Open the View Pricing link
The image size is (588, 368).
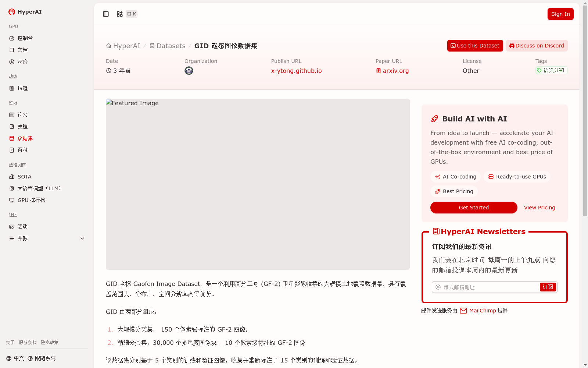tap(539, 208)
